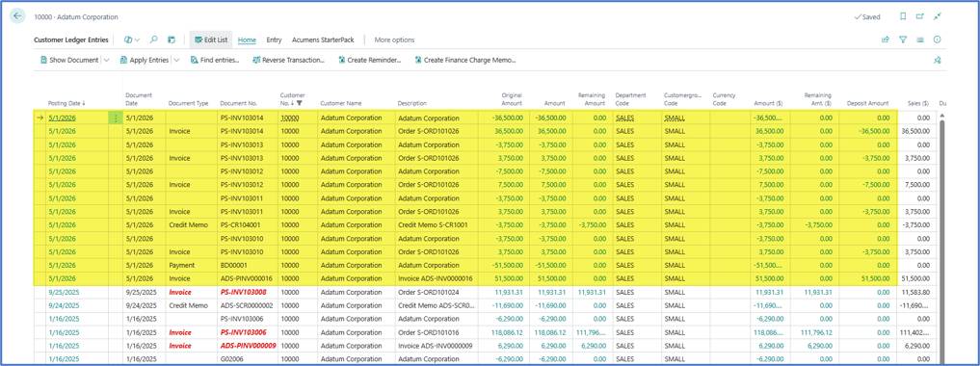Viewport: 980px width, 366px height.
Task: Select document number ADS-PINV000009
Action: (x=248, y=346)
